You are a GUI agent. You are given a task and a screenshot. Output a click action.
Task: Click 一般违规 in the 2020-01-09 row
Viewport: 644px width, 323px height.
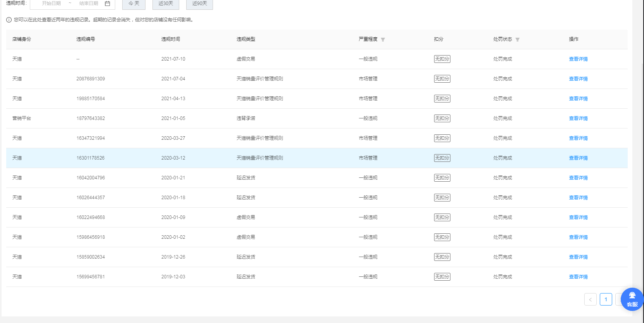[x=368, y=217]
